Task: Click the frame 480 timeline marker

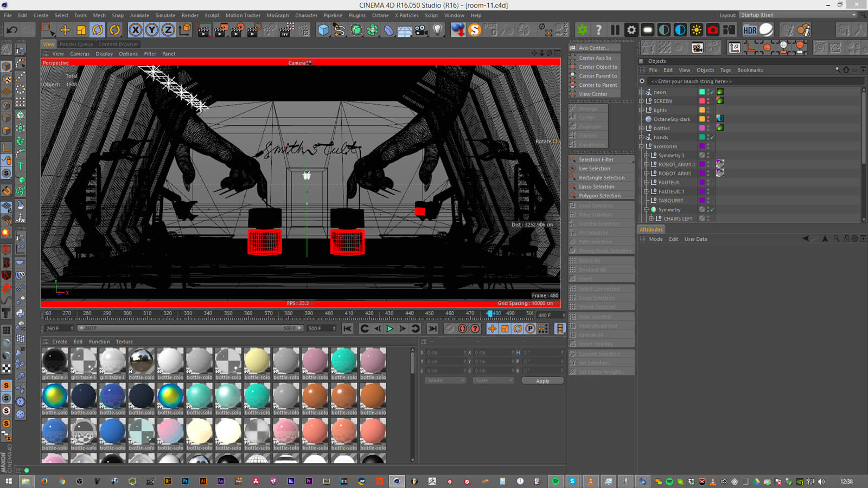Action: (490, 313)
